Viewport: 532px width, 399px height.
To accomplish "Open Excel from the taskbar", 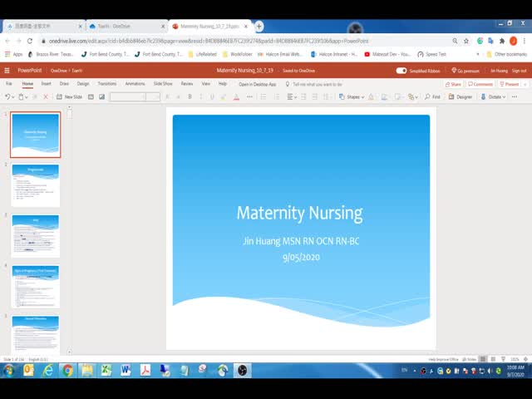I will (x=106, y=371).
